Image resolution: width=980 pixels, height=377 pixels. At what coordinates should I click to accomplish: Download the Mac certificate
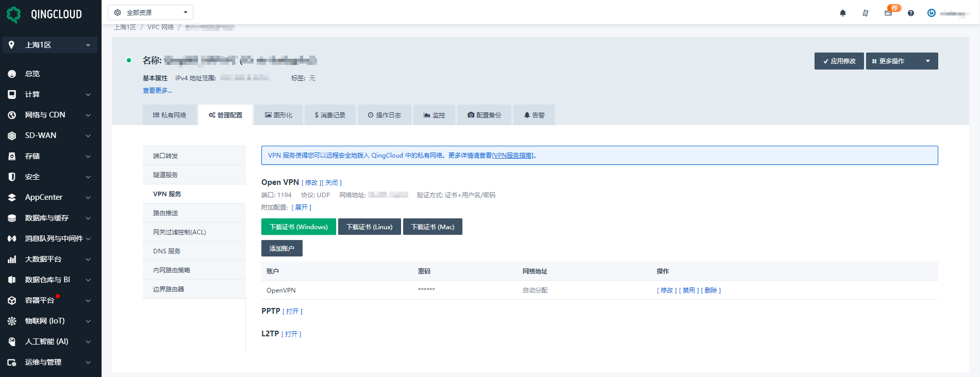pyautogui.click(x=433, y=227)
